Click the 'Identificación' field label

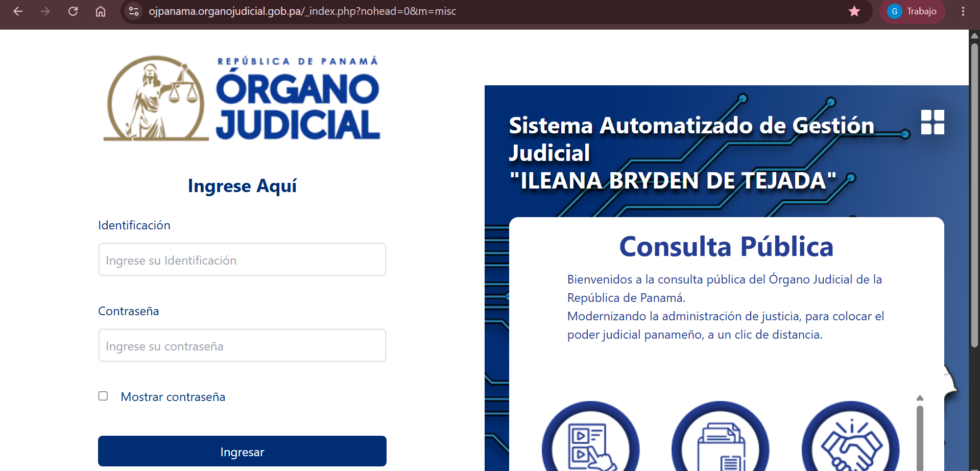pyautogui.click(x=134, y=225)
